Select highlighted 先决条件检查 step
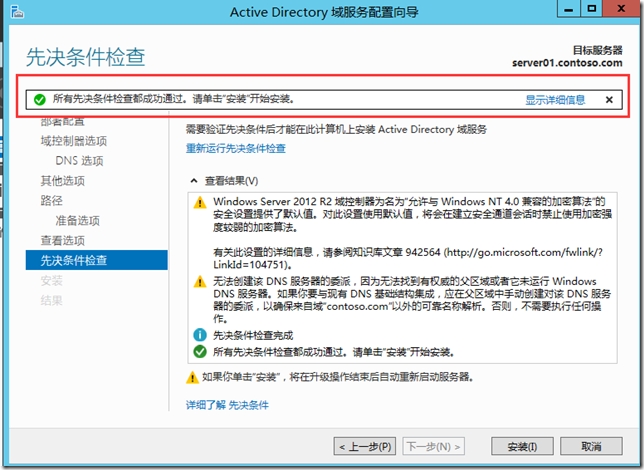Viewport: 644px width, 470px height. tap(97, 260)
